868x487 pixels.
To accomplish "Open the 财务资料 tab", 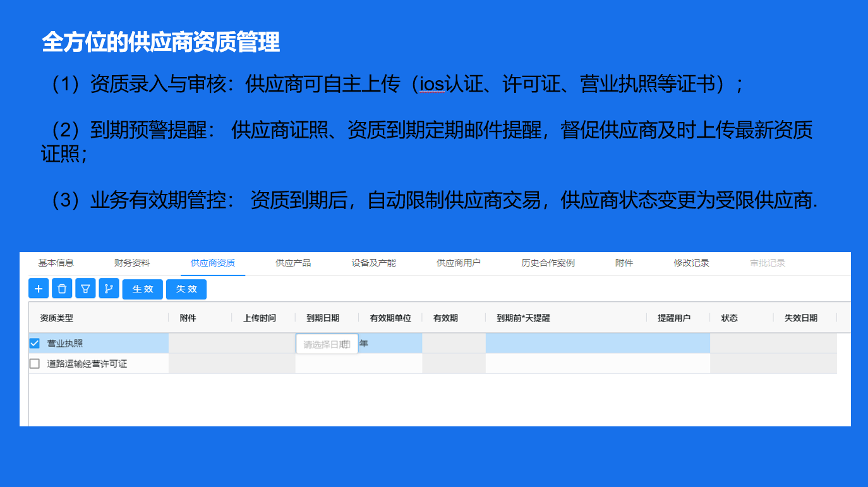I will [132, 263].
